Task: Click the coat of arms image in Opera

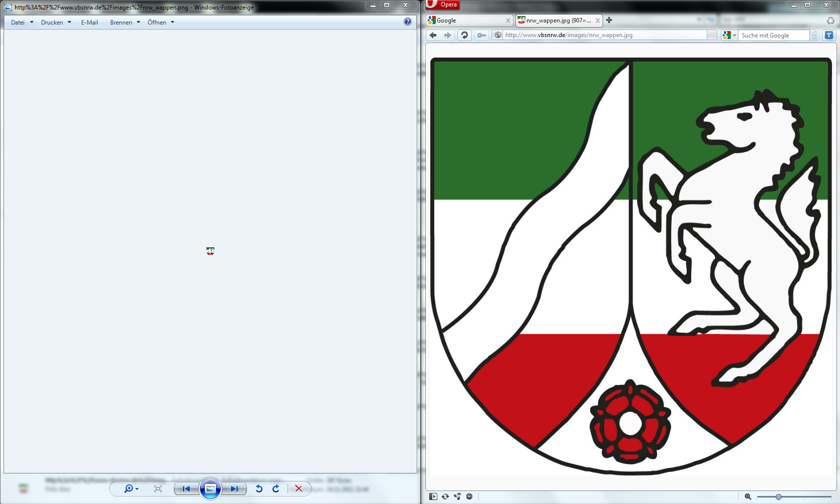Action: click(x=631, y=266)
